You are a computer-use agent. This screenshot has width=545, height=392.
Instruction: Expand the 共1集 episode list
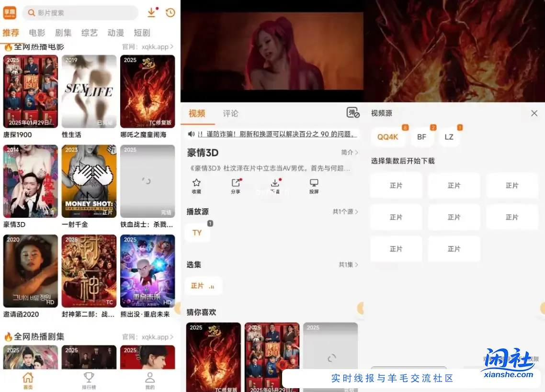[x=348, y=264]
